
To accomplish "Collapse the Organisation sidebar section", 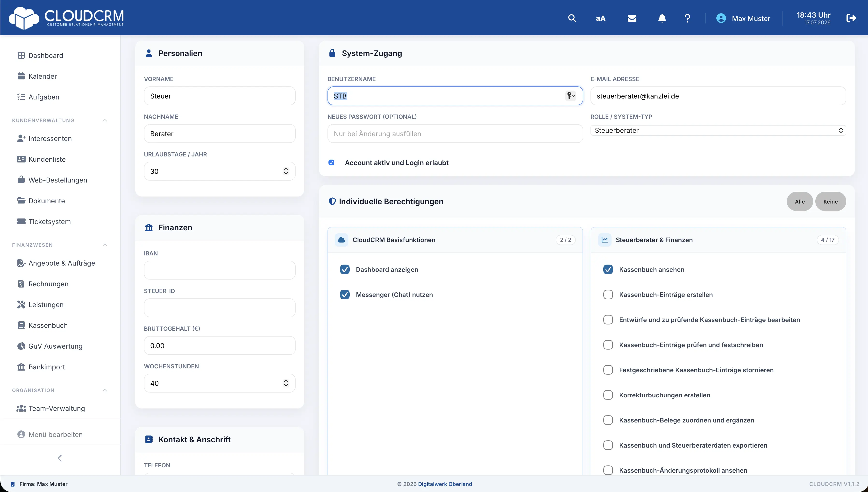I will [105, 390].
